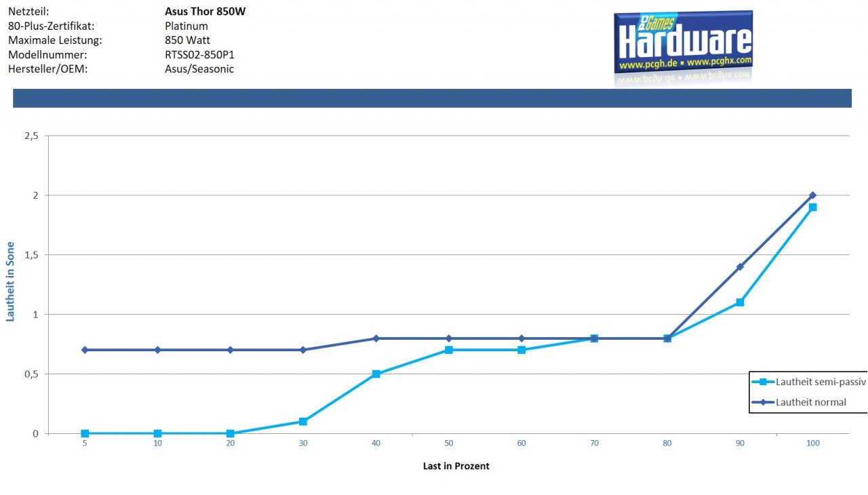Image resolution: width=868 pixels, height=495 pixels.
Task: Click the x-axis tick label '90'
Action: click(740, 443)
